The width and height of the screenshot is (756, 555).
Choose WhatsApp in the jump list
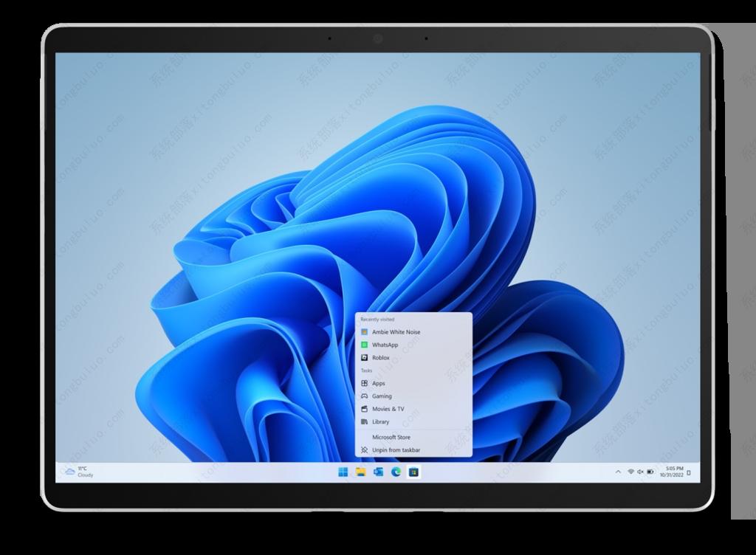coord(385,345)
